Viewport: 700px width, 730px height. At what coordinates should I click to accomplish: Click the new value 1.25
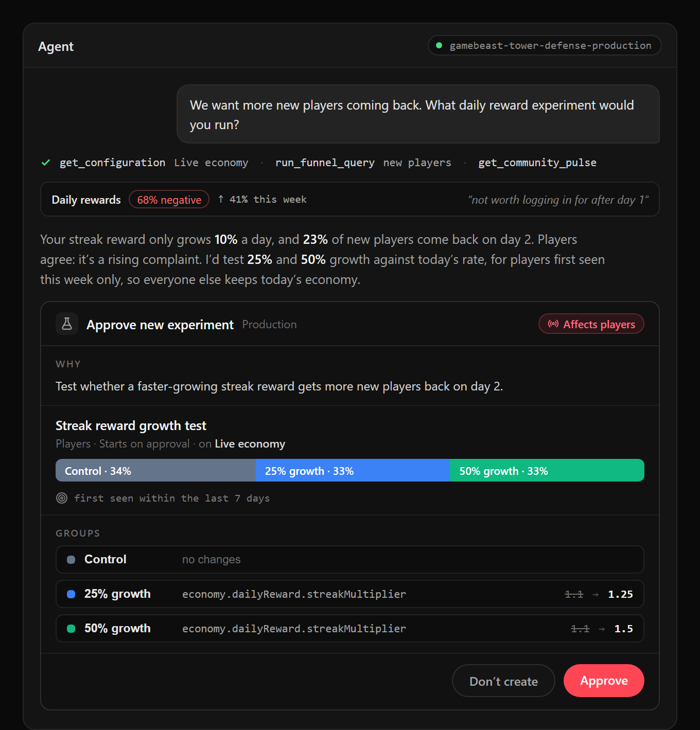(620, 594)
